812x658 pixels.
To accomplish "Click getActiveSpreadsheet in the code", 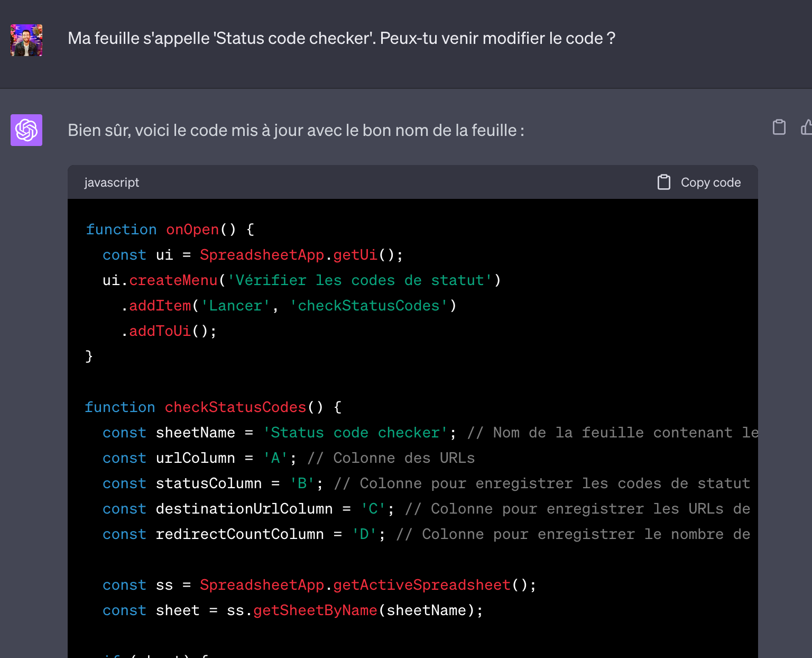I will pyautogui.click(x=422, y=585).
